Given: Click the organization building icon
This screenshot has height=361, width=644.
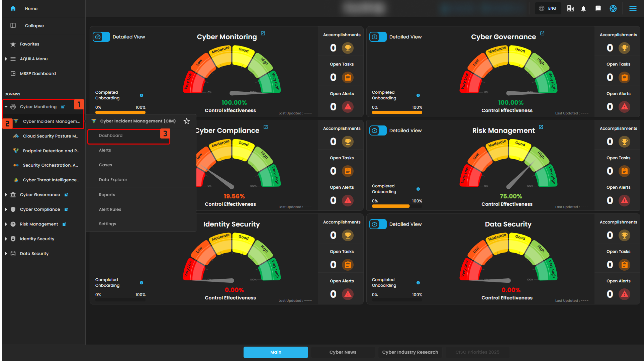Looking at the screenshot, I should [570, 9].
